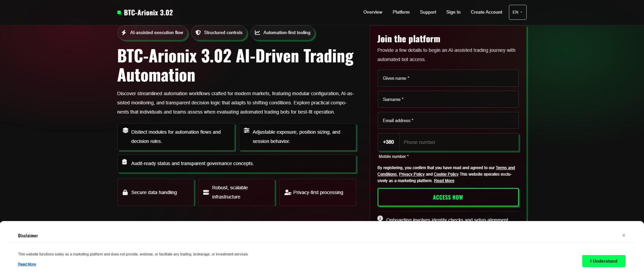Open the +380 country code selector
644x279 pixels.
pos(389,142)
